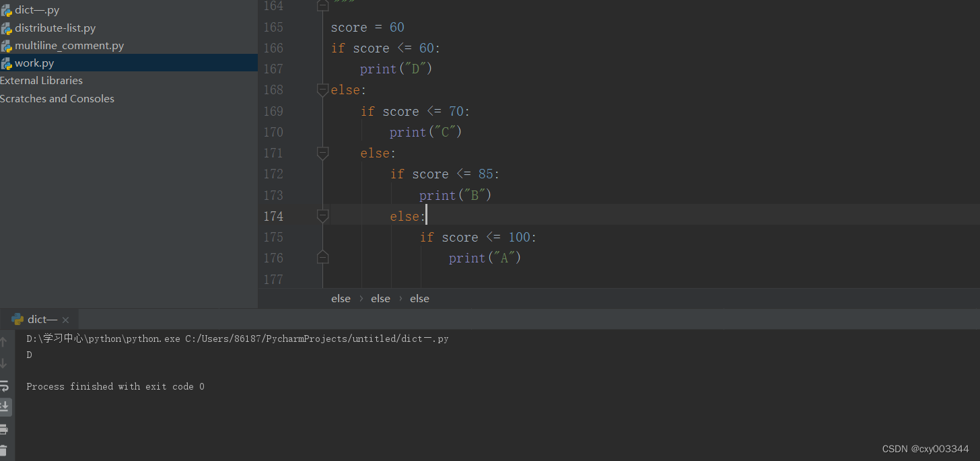Click 'if score <= 85:' code line

445,174
